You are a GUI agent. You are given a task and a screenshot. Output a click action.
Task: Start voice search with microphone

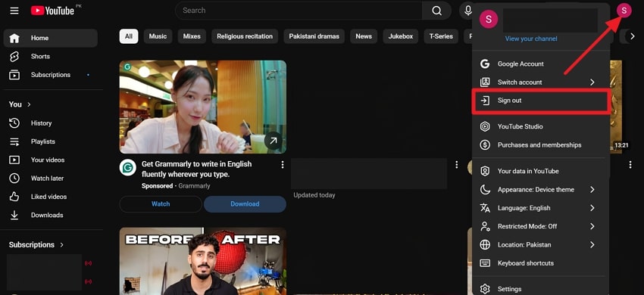coord(467,11)
